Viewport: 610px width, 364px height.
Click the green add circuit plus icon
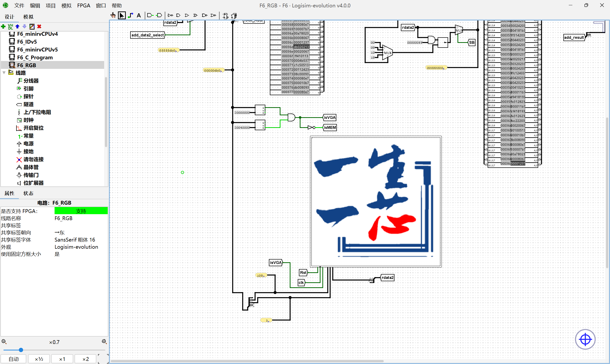3,26
